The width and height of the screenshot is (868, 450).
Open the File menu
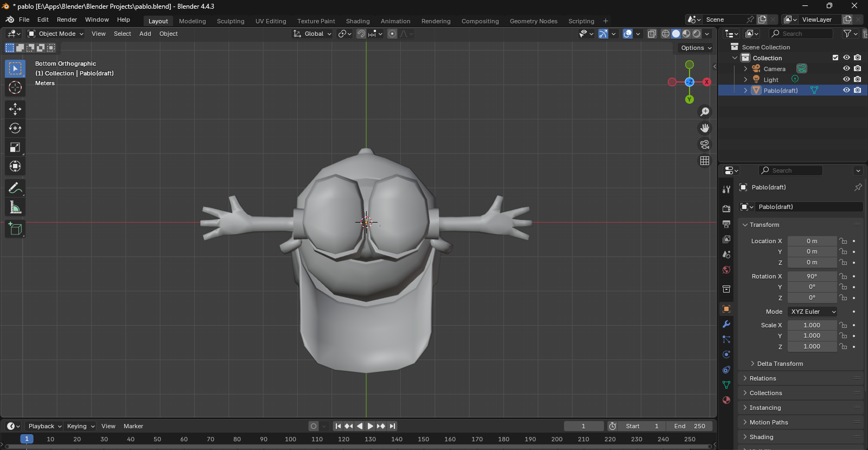coord(24,20)
